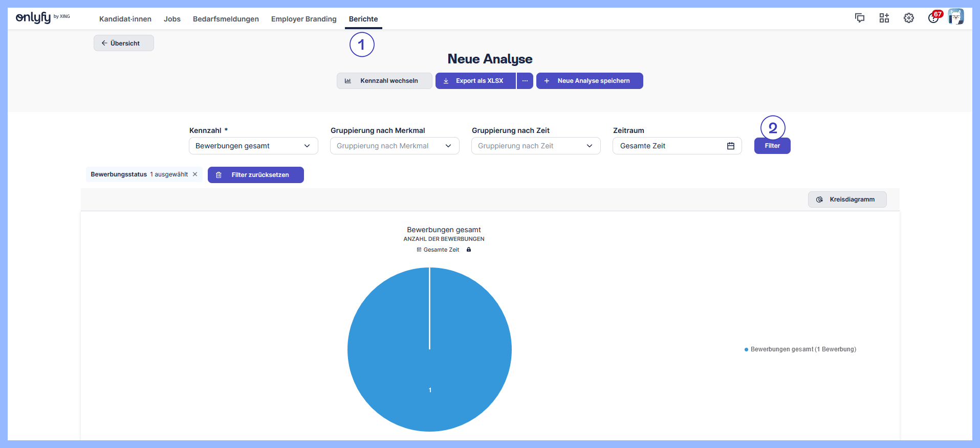Open the apps grid icon
This screenshot has height=448, width=980.
click(884, 18)
